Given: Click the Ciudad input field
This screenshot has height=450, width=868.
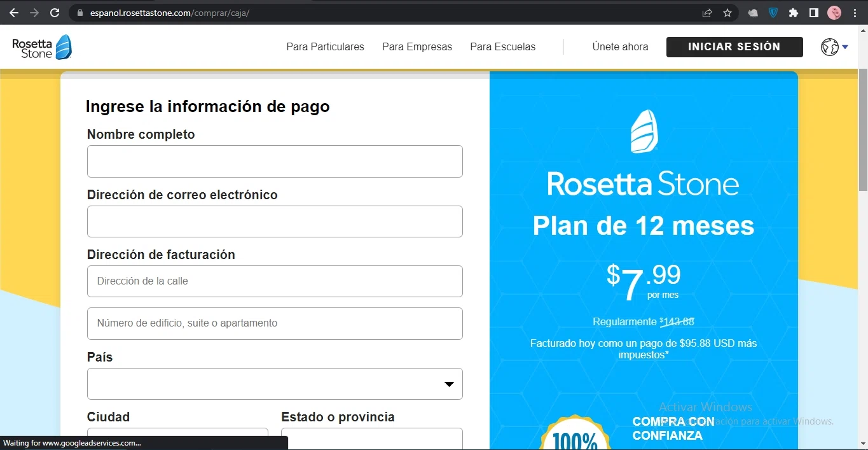Looking at the screenshot, I should click(x=177, y=439).
